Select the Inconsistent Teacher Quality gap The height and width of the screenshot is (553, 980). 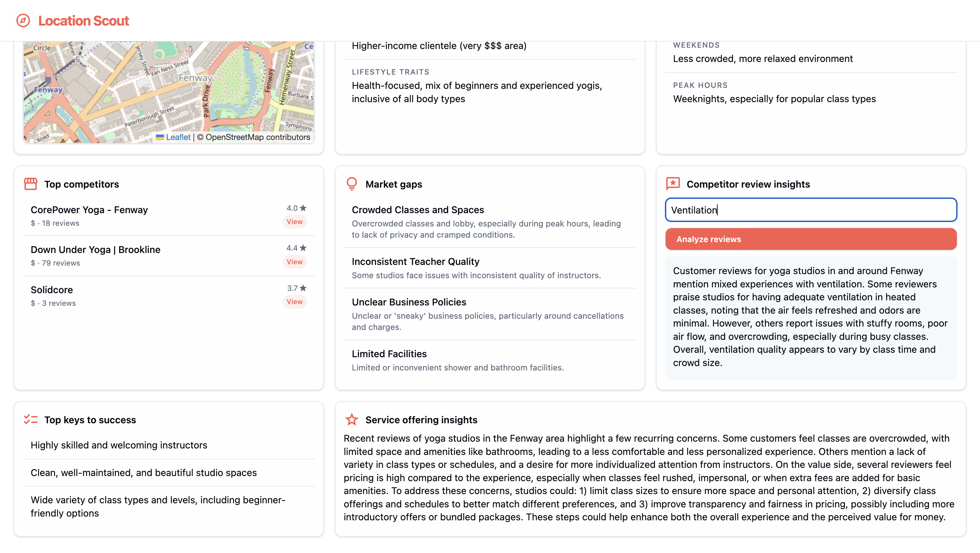[415, 262]
